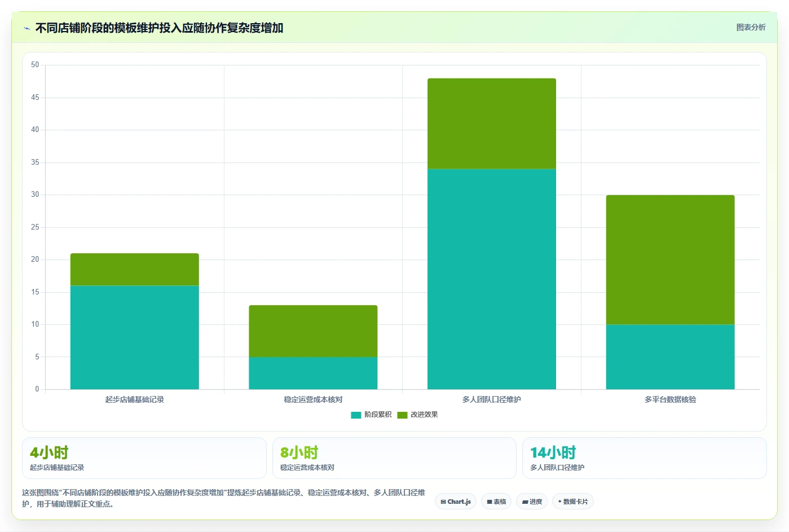The image size is (789, 532).
Task: Click the 改进效果 legend label text
Action: pos(424,415)
